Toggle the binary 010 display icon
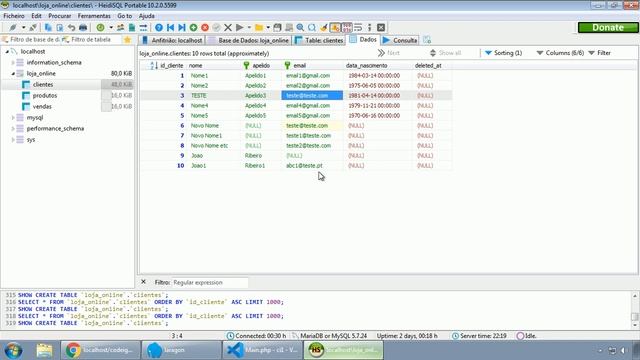The width and height of the screenshot is (640, 360). point(347,27)
